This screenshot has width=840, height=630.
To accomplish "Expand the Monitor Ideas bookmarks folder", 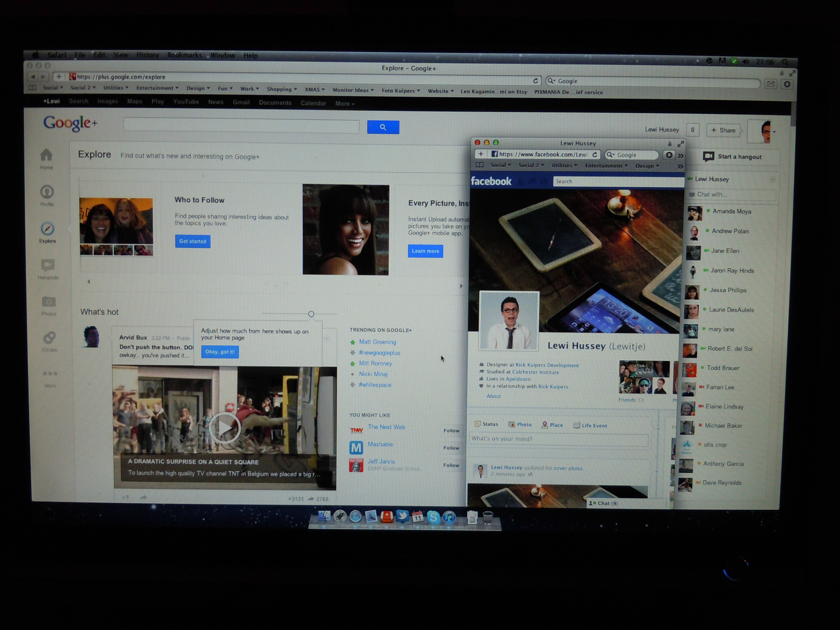I will point(353,90).
